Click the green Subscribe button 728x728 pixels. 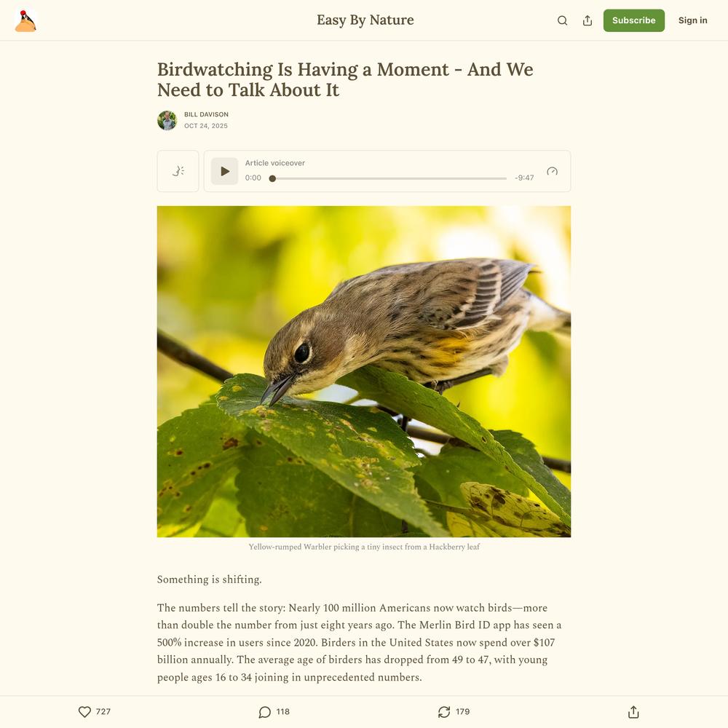pyautogui.click(x=634, y=20)
